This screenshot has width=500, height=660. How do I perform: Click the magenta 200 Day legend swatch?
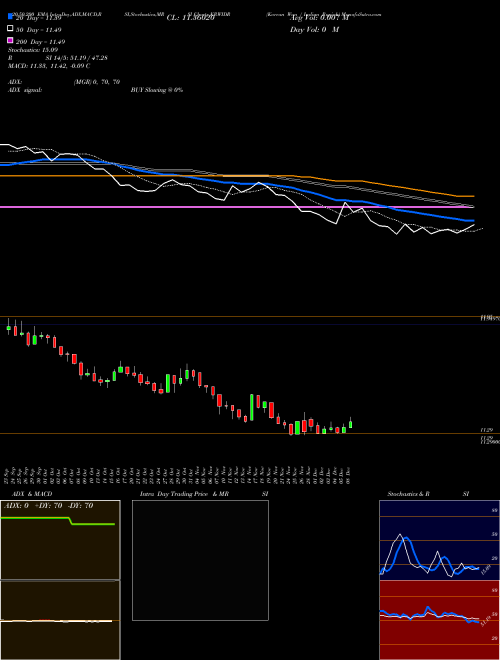11,40
